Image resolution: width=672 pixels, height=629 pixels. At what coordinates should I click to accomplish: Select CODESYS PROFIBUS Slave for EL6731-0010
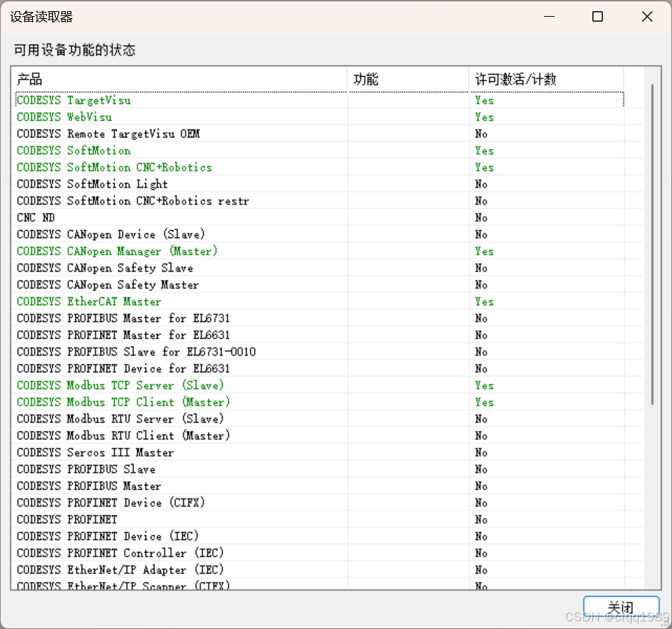point(320,352)
